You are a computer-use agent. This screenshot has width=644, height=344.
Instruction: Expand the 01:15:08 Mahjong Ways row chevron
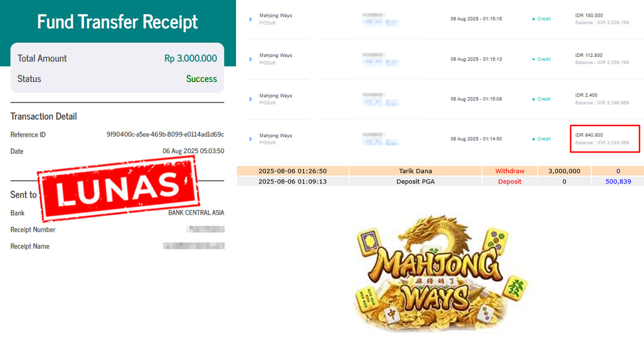tap(251, 99)
